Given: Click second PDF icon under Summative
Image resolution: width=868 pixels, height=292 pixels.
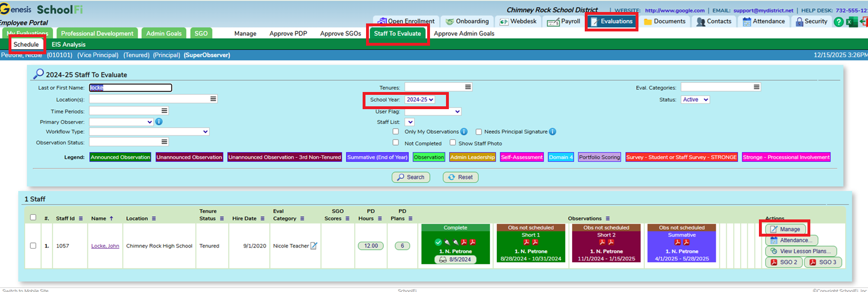Looking at the screenshot, I should coord(686,242).
